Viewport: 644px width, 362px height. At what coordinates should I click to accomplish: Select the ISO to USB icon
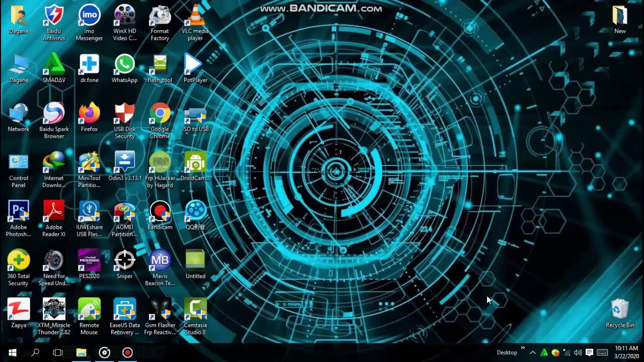(195, 117)
